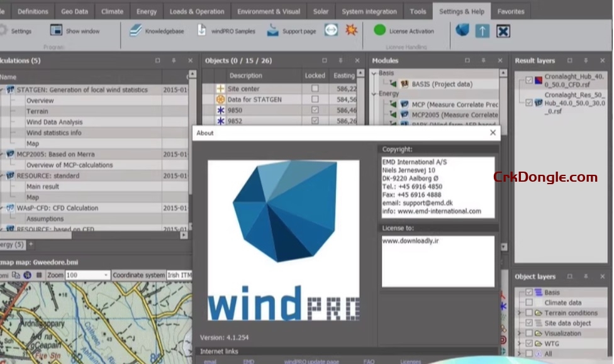Select the globe icon in License Handling group
The width and height of the screenshot is (614, 364).
[x=462, y=29]
